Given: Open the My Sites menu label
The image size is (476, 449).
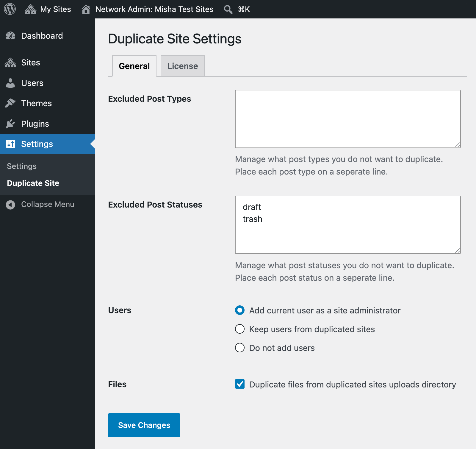Looking at the screenshot, I should [56, 9].
